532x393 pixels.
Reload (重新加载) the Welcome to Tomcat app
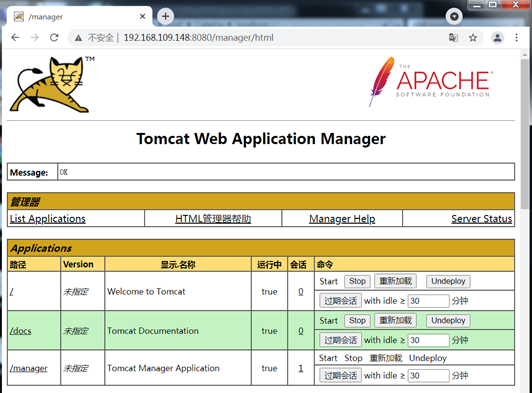[x=395, y=281]
